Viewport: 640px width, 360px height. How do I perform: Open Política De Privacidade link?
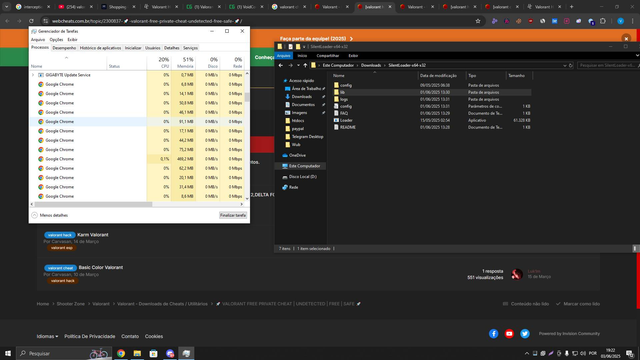tap(89, 336)
